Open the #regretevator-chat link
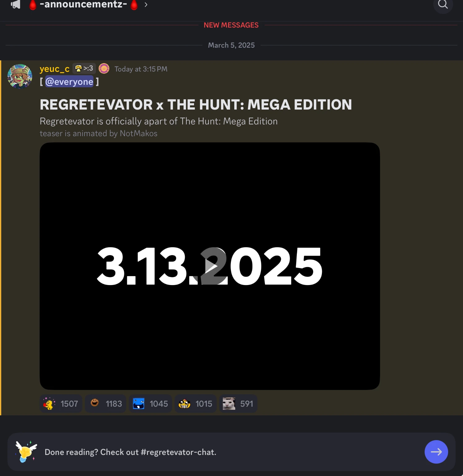Image resolution: width=463 pixels, height=476 pixels. [179, 452]
